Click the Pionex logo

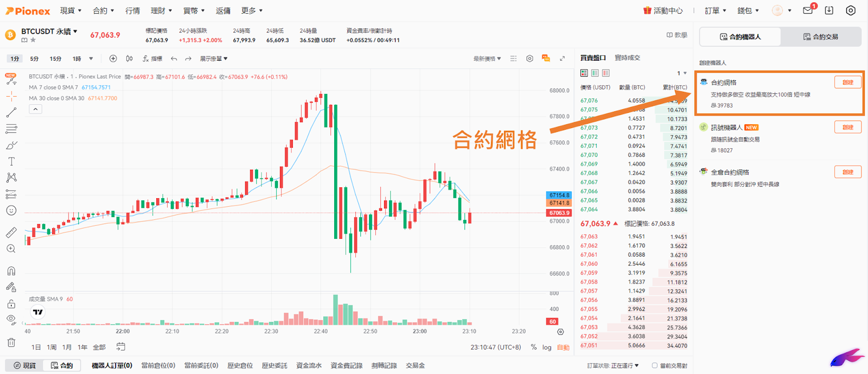coord(28,11)
